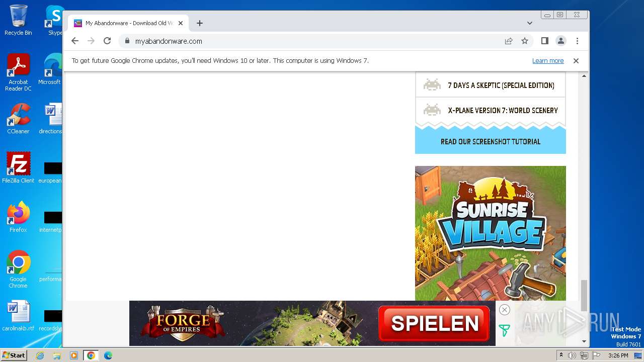The image size is (644, 362).
Task: Open Microsoft Edge from taskbar
Action: 108,355
